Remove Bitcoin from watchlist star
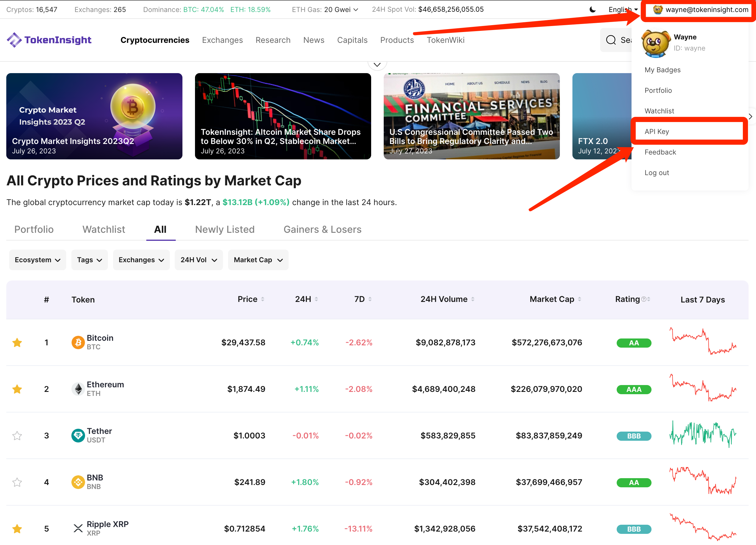756x545 pixels. click(17, 342)
